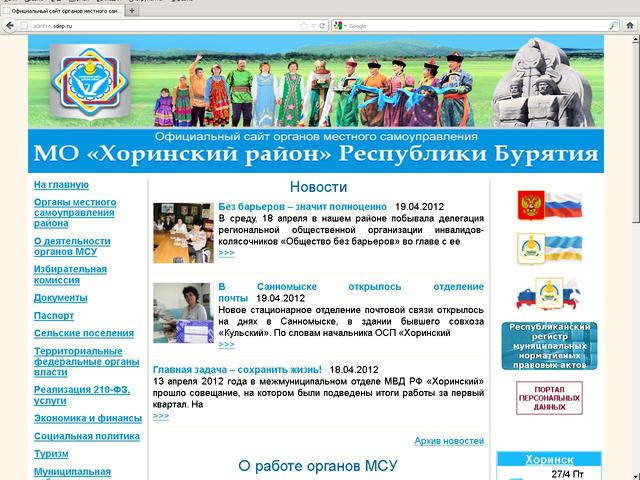Click the browser back arrow button

click(9, 26)
